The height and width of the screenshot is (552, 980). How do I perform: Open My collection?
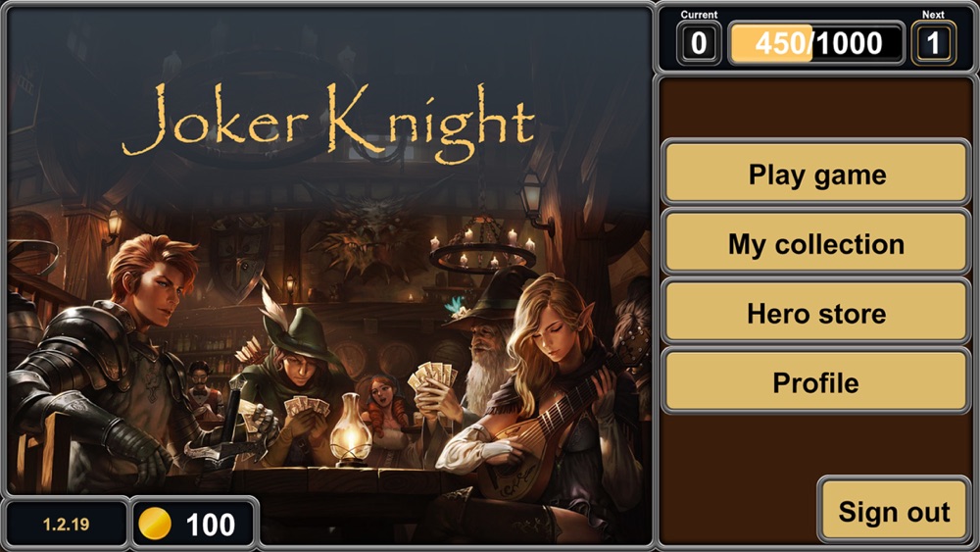coord(816,244)
